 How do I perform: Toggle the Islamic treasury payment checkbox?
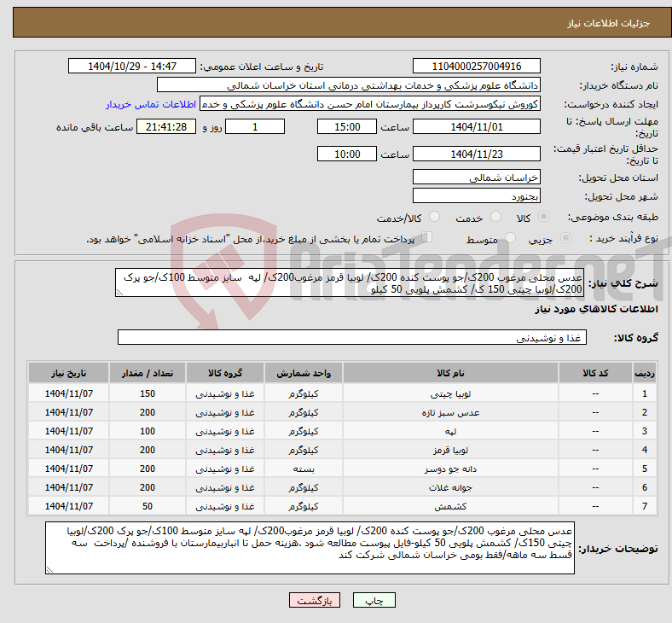pyautogui.click(x=427, y=237)
